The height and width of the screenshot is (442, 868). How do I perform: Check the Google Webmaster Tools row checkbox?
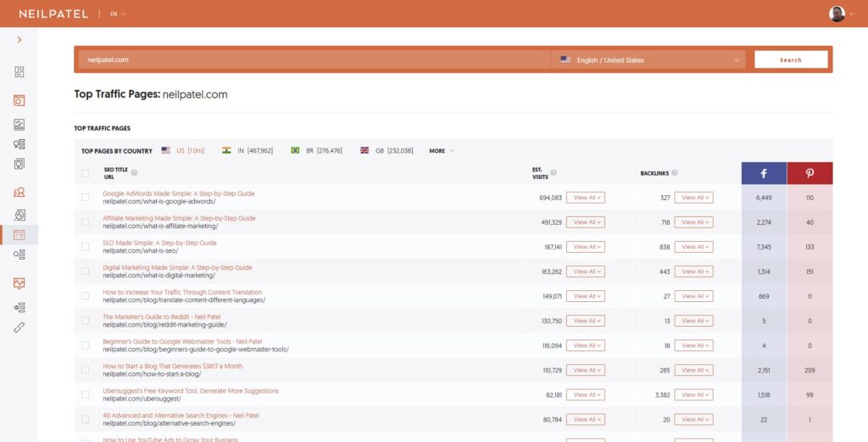point(86,345)
